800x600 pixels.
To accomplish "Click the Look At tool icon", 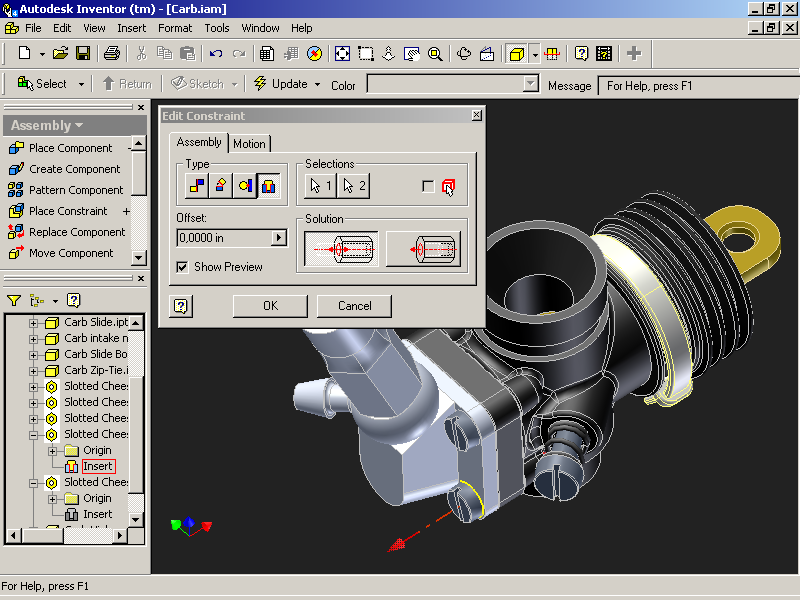I will pos(487,53).
